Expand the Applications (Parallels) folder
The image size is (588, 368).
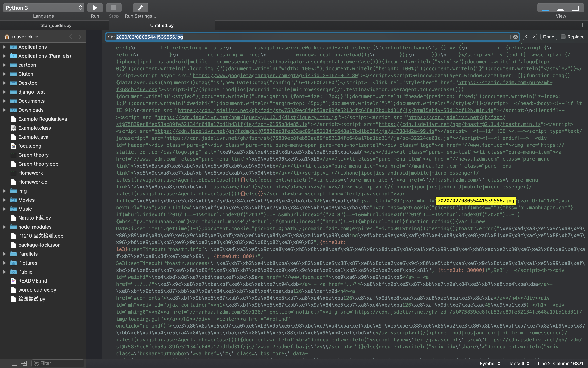(4, 56)
